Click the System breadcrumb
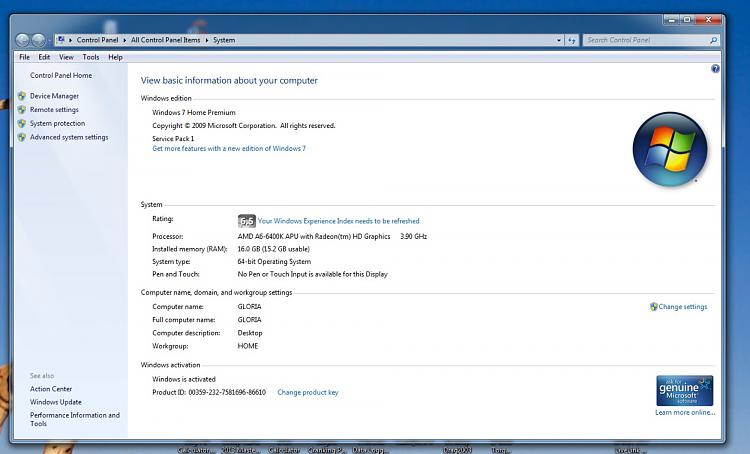Viewport: 750px width, 454px height. click(x=224, y=40)
